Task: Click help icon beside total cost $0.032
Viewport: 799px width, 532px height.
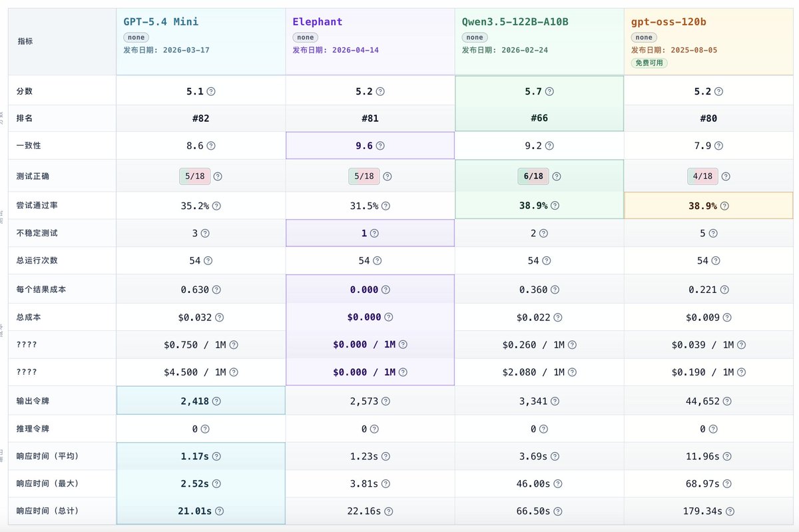Action: click(219, 318)
